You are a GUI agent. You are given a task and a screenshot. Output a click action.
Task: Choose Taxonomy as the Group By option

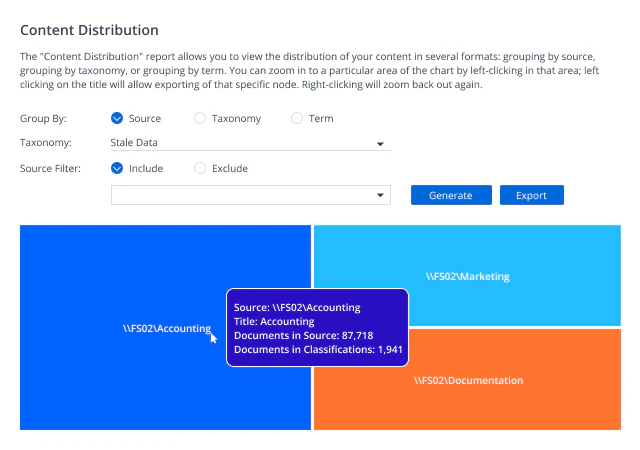click(x=200, y=119)
